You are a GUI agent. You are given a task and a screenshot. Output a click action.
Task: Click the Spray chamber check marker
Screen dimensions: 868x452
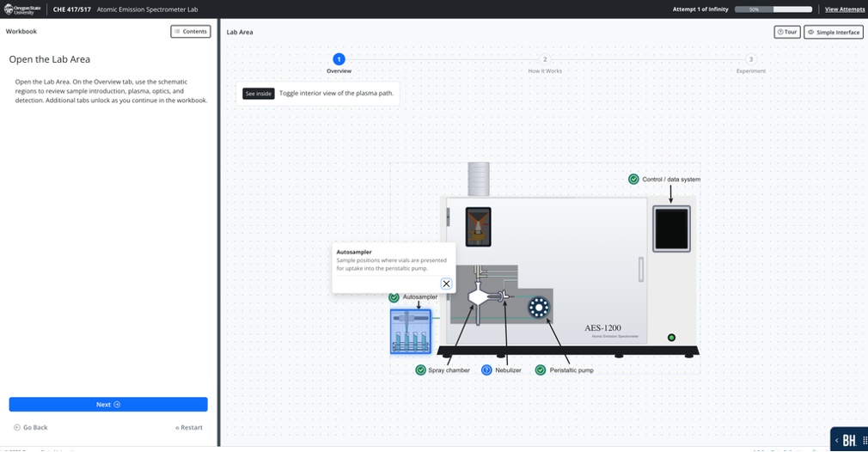[421, 370]
